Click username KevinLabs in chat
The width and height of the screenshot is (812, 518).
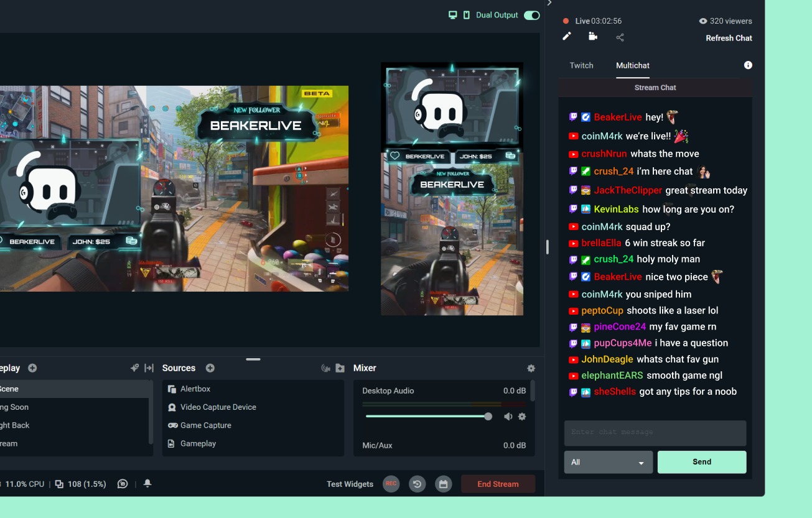[x=617, y=209]
